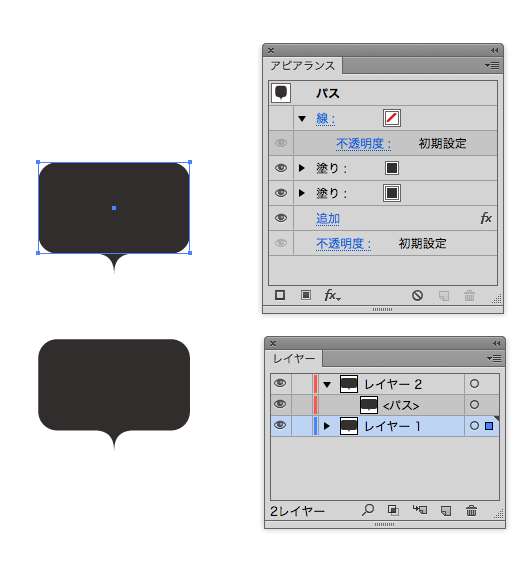The width and height of the screenshot is (529, 588).
Task: Click Delete Selection trash icon in Layers panel
Action: 471,510
